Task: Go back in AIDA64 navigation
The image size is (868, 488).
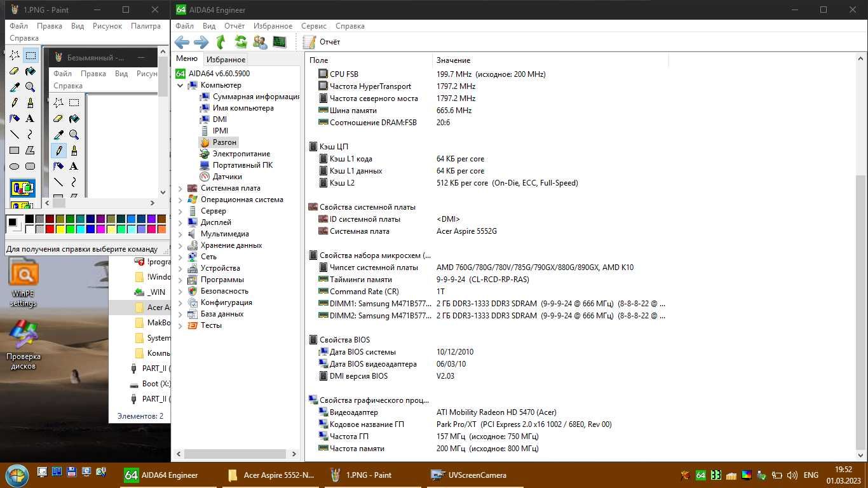Action: coord(182,42)
